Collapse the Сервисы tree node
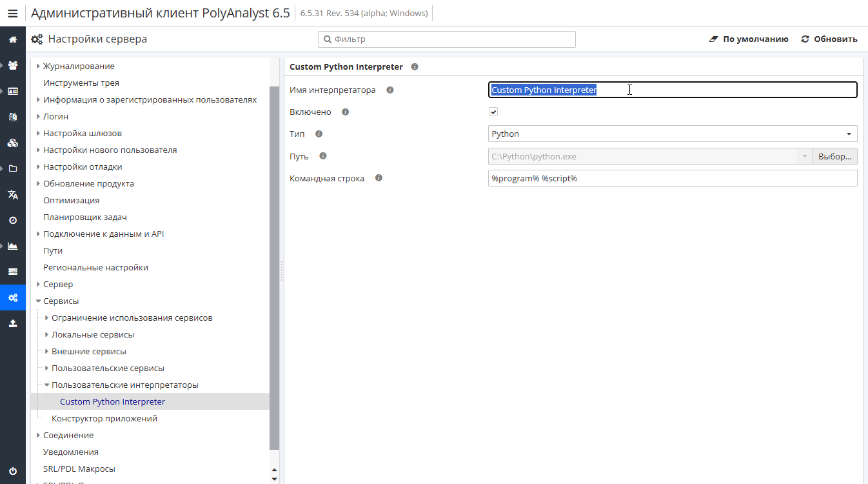 38,301
